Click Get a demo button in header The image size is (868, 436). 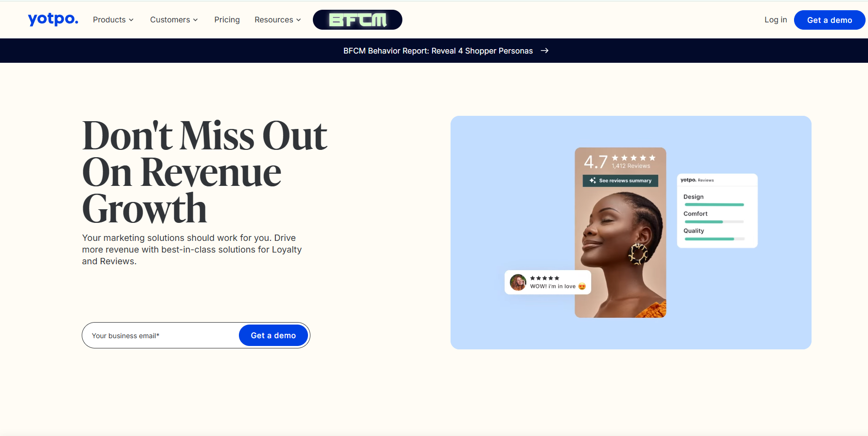(x=830, y=20)
